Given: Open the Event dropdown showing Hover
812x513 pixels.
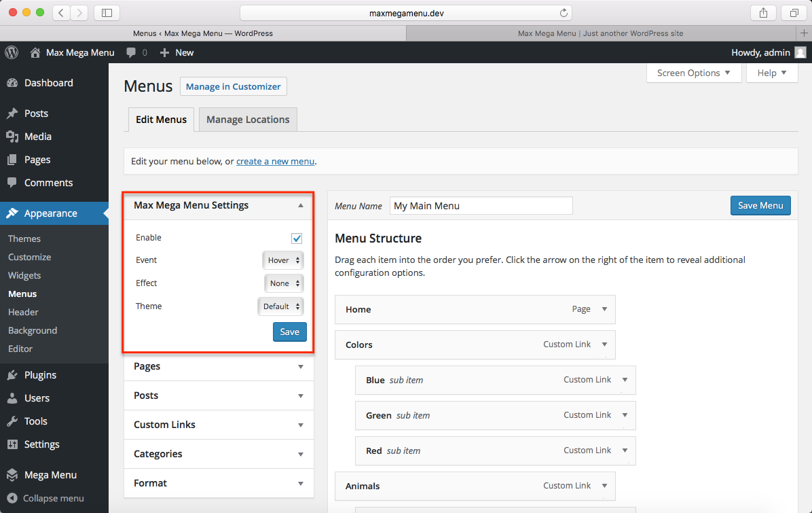Looking at the screenshot, I should pyautogui.click(x=282, y=260).
